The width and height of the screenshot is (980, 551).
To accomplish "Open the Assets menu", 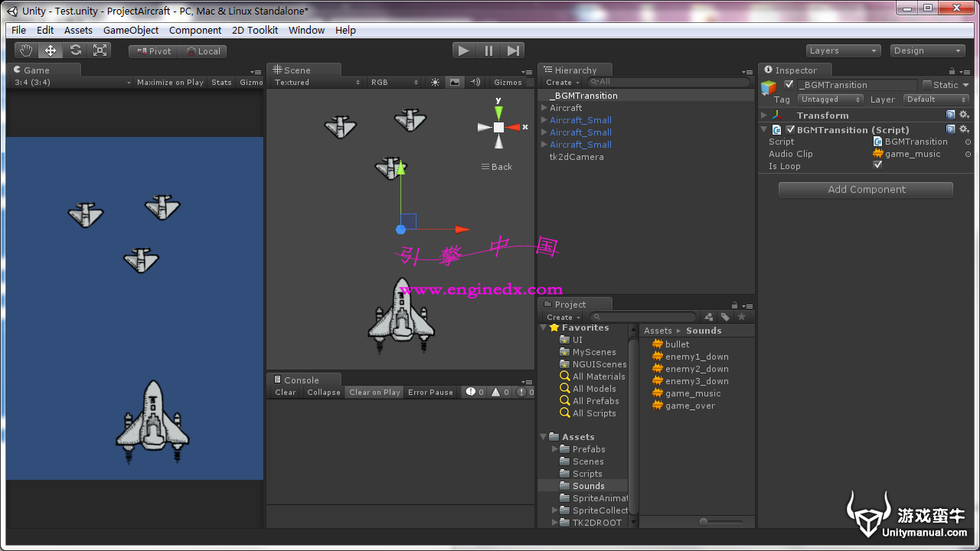I will (78, 30).
